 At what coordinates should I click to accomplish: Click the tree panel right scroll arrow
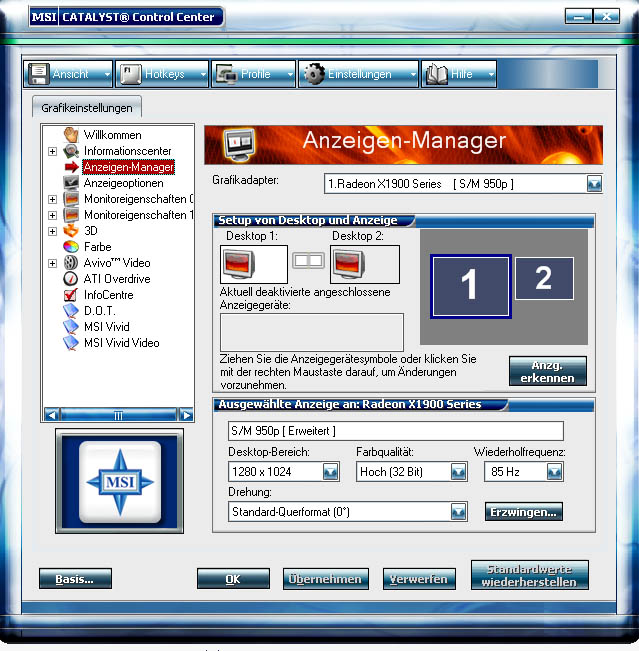[186, 415]
